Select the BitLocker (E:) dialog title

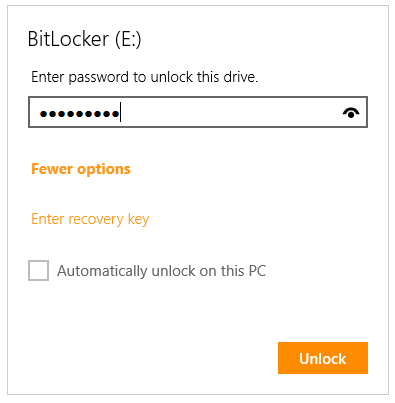pos(85,39)
